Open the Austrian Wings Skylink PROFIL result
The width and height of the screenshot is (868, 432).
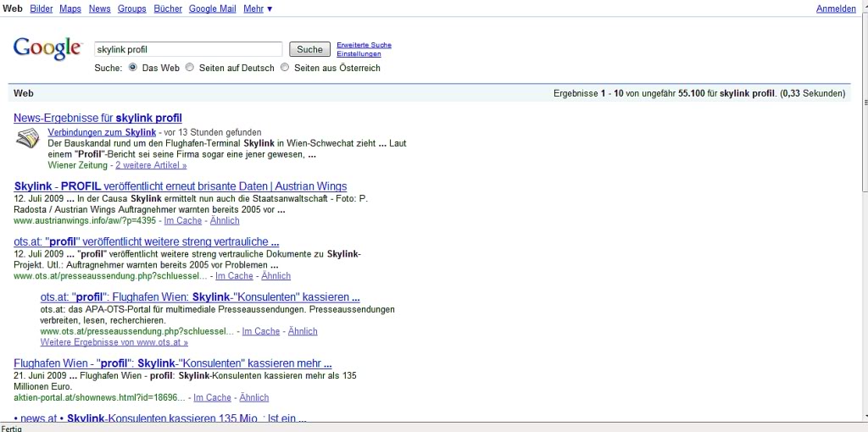181,186
